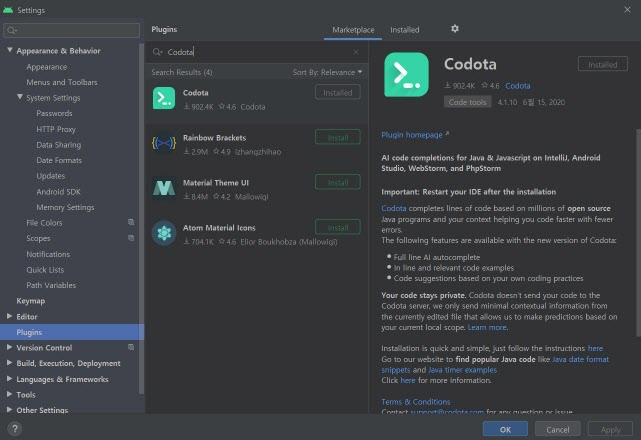Screen dimensions: 641x440
Task: Open Date Formats settings
Action: click(59, 160)
